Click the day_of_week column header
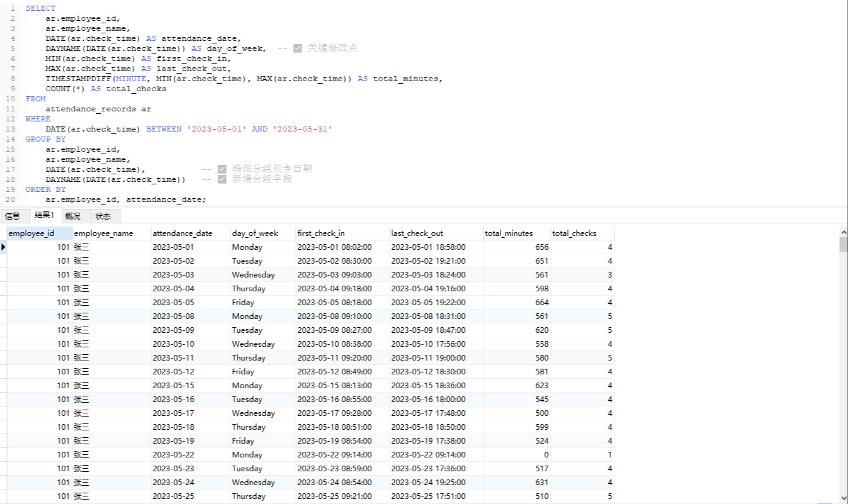The height and width of the screenshot is (504, 848). (x=263, y=233)
